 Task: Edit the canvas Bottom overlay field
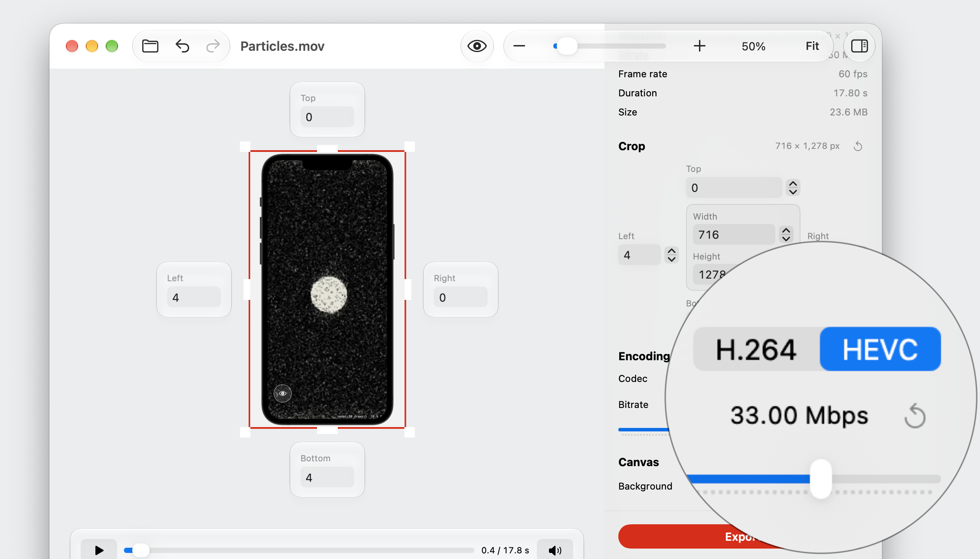327,477
